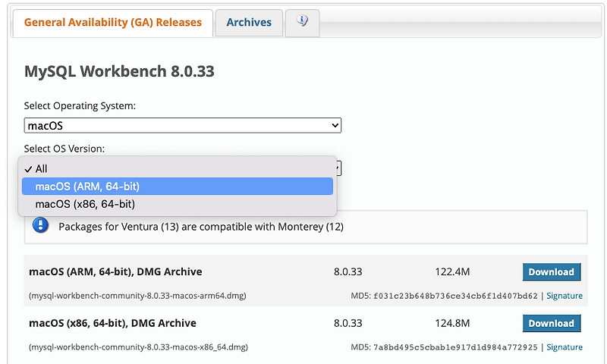Open Signature link for x86_64 dmg

click(x=564, y=347)
